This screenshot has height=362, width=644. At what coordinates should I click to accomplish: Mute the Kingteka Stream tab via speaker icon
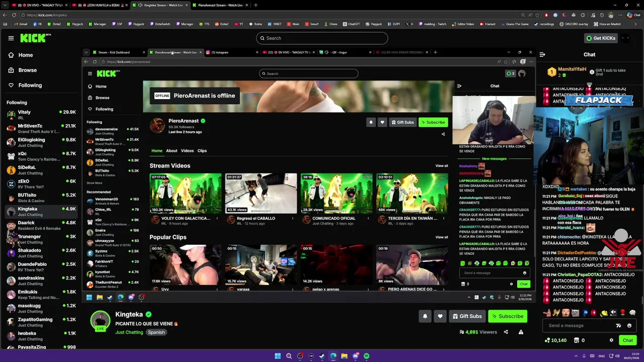point(140,5)
